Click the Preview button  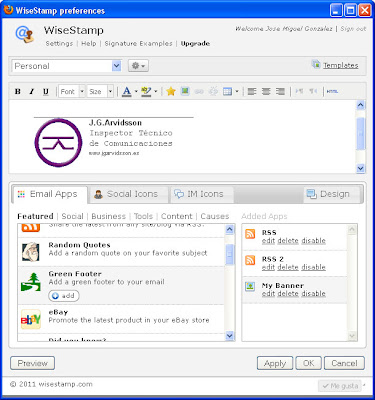coord(33,363)
